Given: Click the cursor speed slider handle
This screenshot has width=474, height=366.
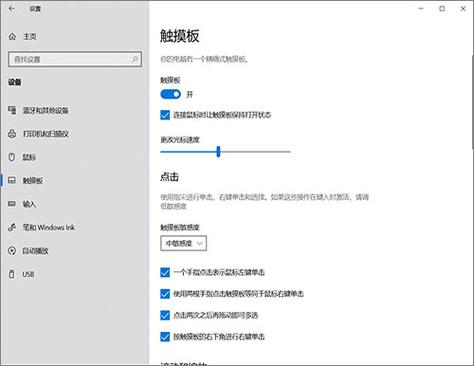Looking at the screenshot, I should tap(218, 151).
